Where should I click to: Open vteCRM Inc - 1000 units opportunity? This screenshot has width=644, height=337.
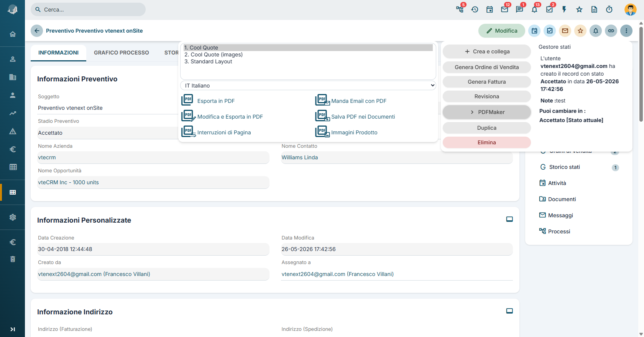click(x=68, y=182)
